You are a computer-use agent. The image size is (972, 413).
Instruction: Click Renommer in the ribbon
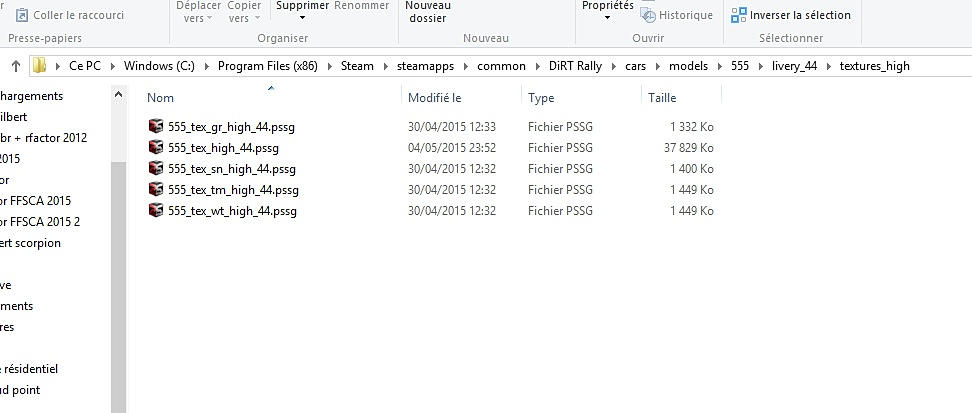(361, 6)
